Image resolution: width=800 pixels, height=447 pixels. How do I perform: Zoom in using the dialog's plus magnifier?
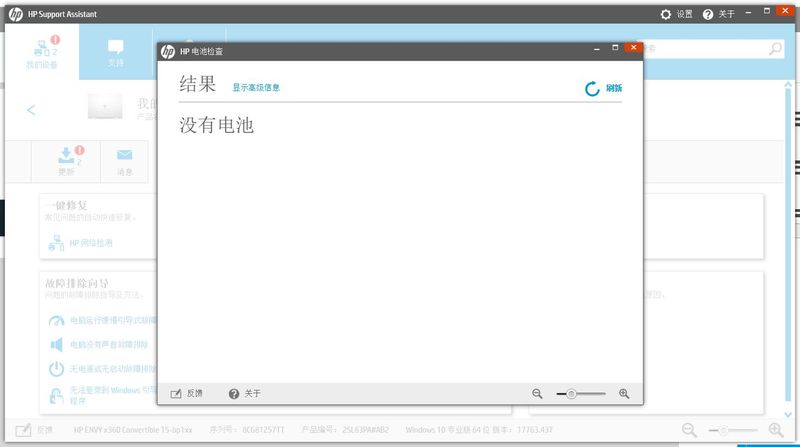[624, 394]
